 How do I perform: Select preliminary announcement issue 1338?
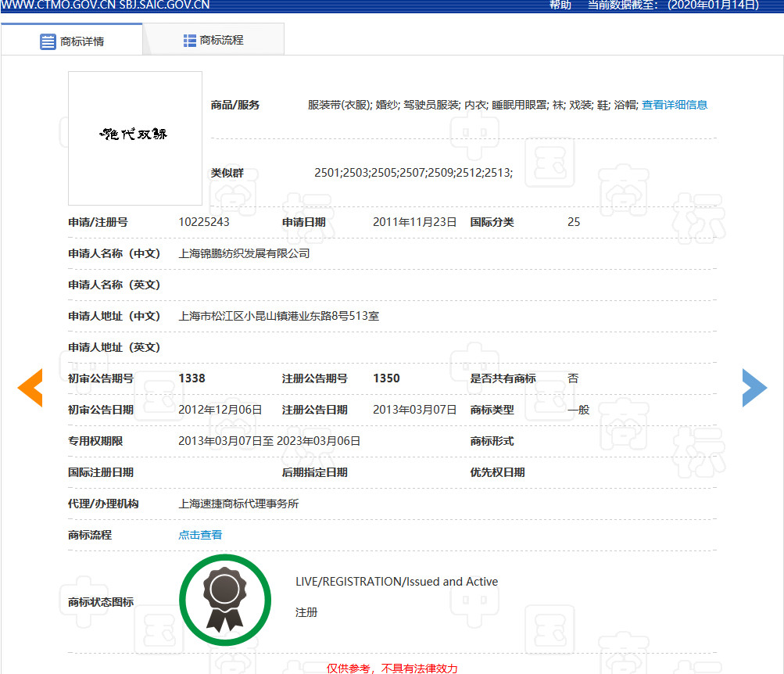(x=192, y=378)
